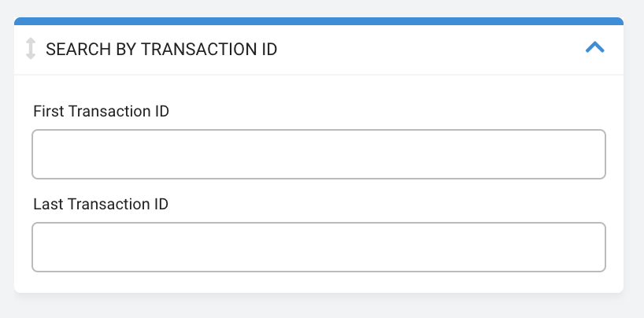Click divider line under the panel header

click(319, 75)
